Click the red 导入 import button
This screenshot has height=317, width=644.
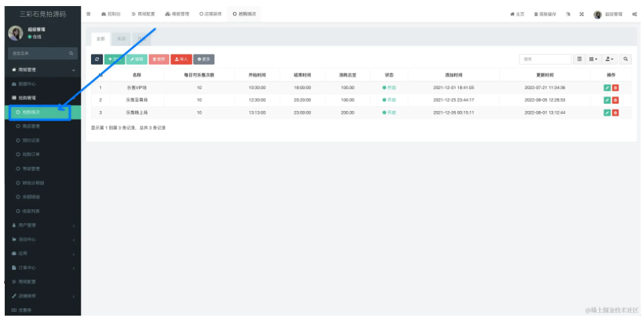coord(181,60)
